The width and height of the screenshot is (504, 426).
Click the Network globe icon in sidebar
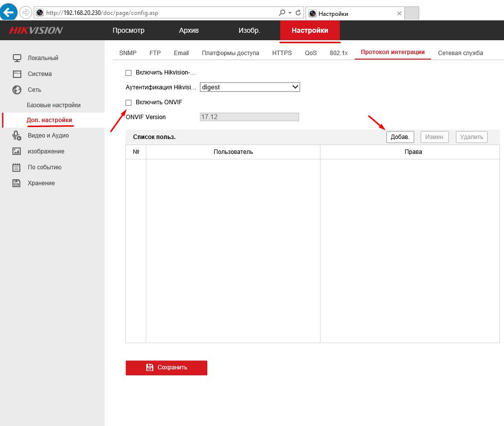[17, 90]
